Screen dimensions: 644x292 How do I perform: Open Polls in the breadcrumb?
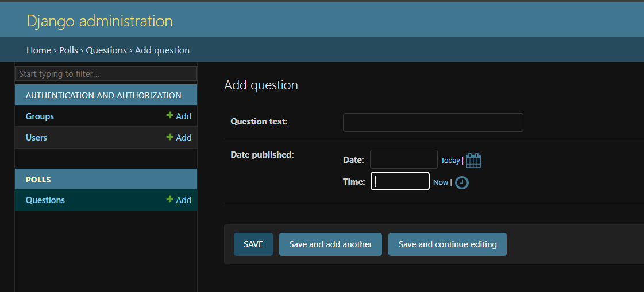68,50
